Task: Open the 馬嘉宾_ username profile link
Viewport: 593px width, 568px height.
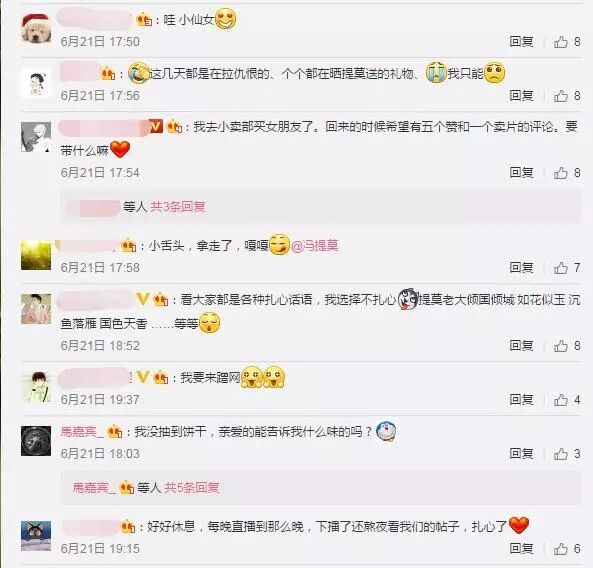Action: click(82, 431)
